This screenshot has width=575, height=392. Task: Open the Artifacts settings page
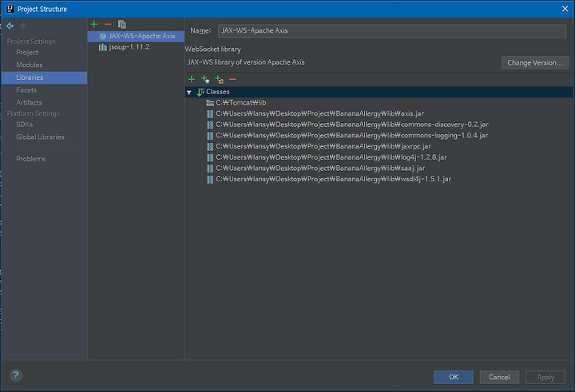[29, 102]
